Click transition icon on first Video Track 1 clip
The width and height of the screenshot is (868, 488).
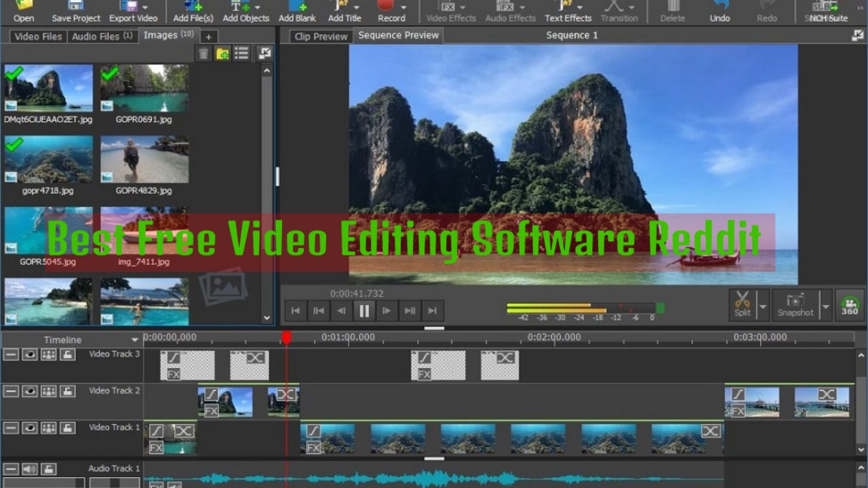click(184, 431)
